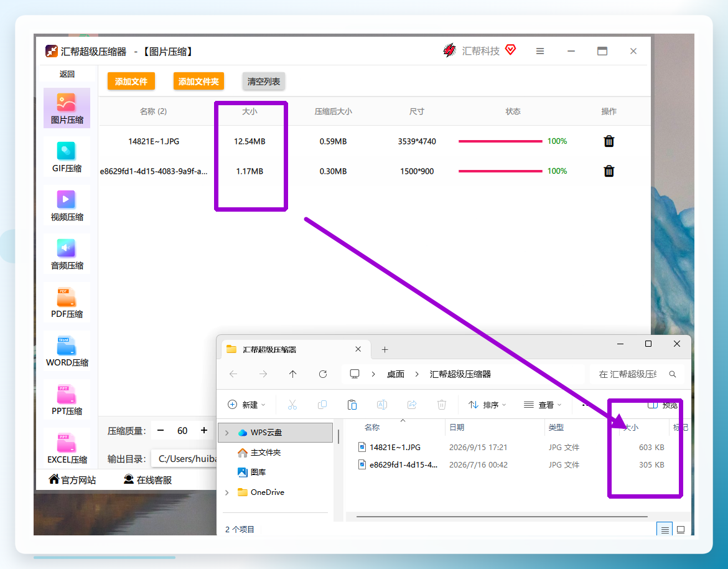Image resolution: width=728 pixels, height=569 pixels.
Task: Click the compression quality value 60
Action: (x=182, y=431)
